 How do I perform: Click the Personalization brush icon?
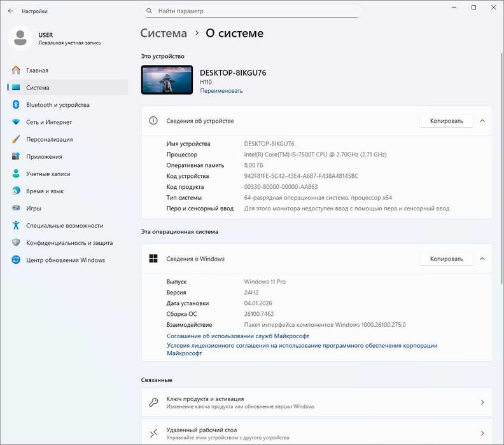[x=16, y=139]
